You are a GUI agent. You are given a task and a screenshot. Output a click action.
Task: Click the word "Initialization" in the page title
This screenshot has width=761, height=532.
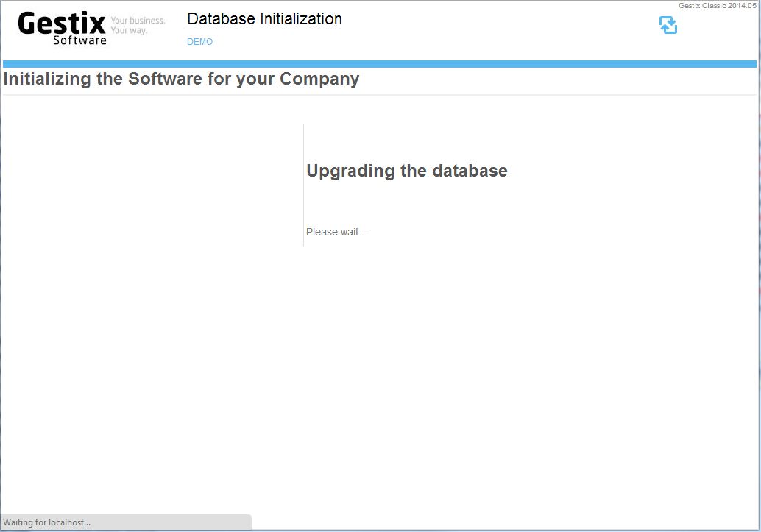tap(301, 19)
